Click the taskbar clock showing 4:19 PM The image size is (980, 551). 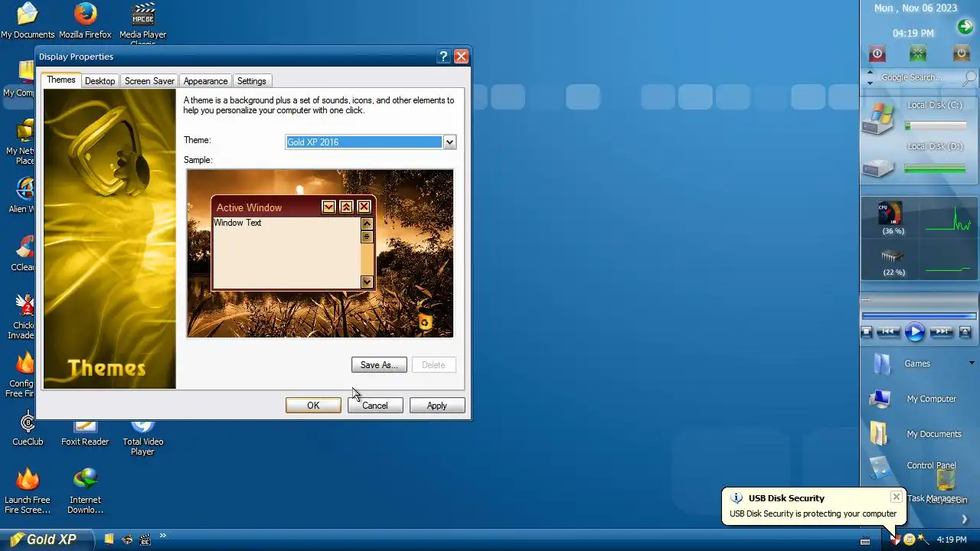tap(952, 540)
